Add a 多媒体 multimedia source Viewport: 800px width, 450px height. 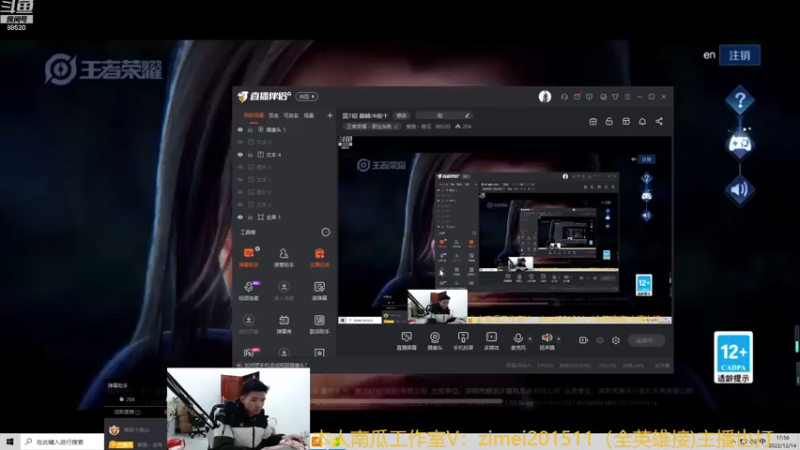click(x=491, y=341)
